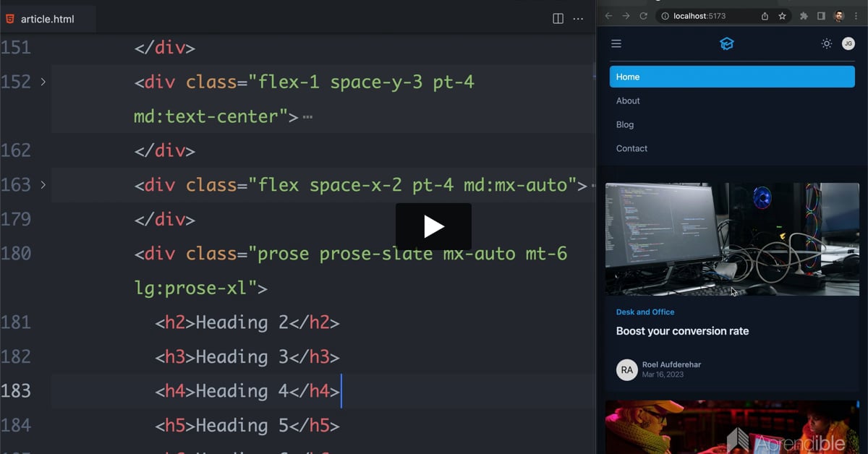Toggle the hamburger navigation menu
This screenshot has width=868, height=454.
point(616,44)
